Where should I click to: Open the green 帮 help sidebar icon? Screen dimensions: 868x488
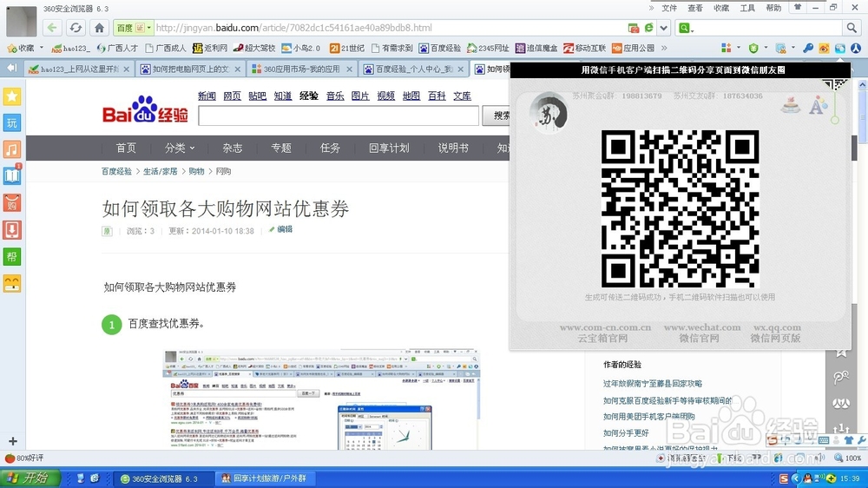(x=12, y=256)
